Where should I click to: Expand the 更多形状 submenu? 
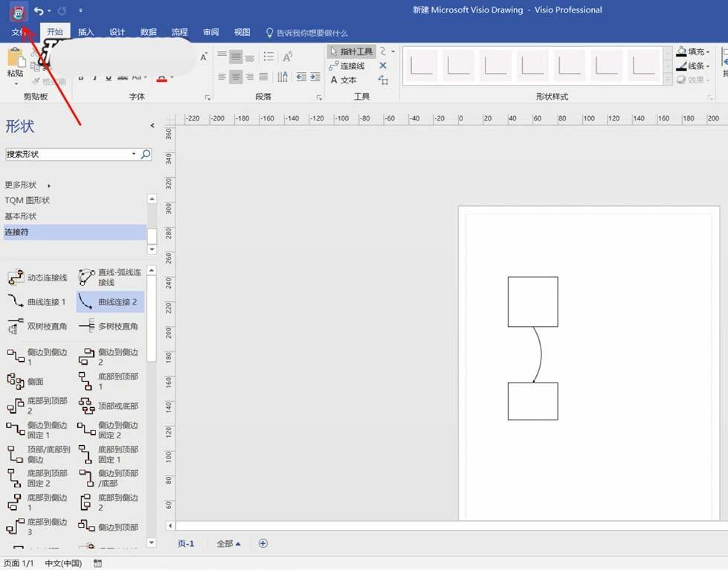click(x=28, y=185)
